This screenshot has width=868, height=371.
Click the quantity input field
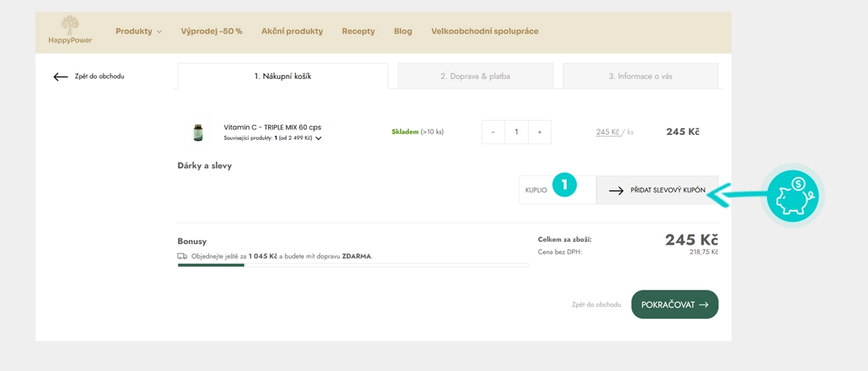click(x=517, y=133)
